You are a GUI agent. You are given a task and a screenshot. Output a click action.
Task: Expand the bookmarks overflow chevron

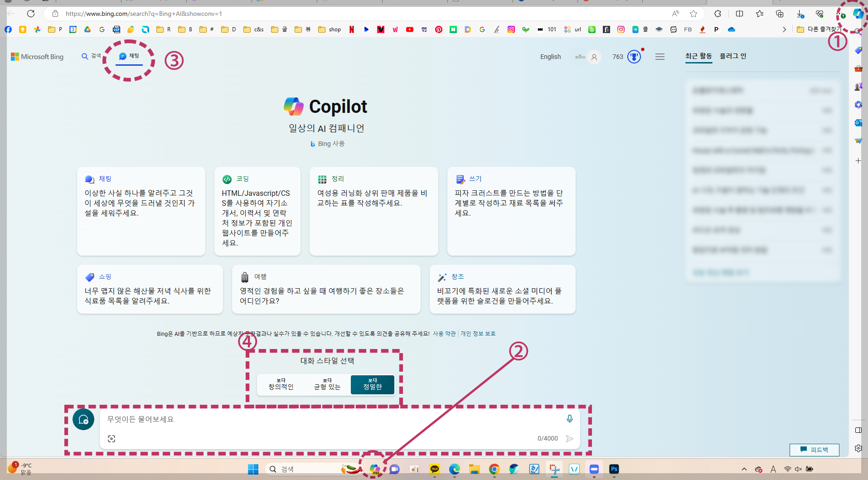point(784,29)
